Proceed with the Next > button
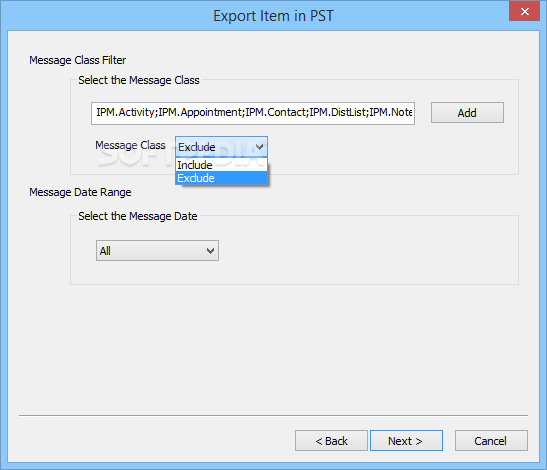 coord(406,441)
